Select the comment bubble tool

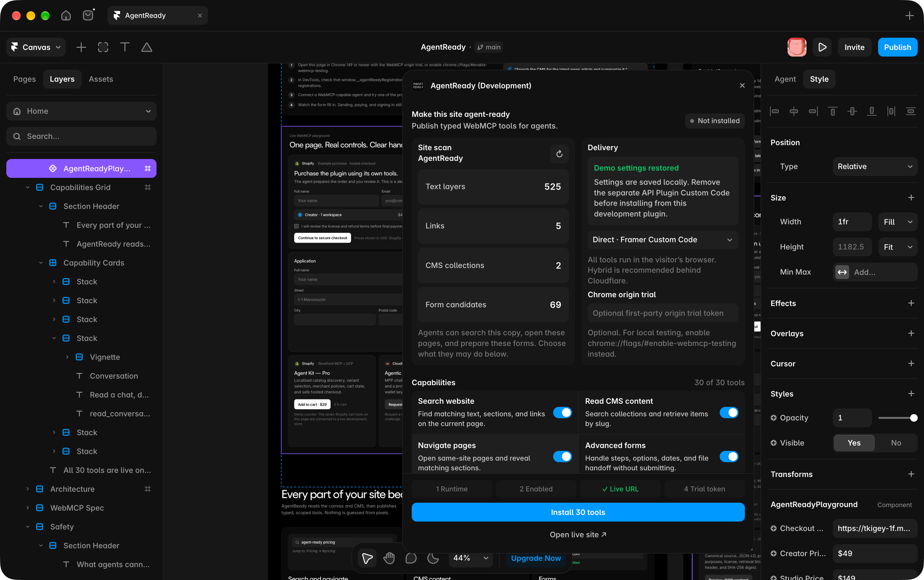click(411, 558)
